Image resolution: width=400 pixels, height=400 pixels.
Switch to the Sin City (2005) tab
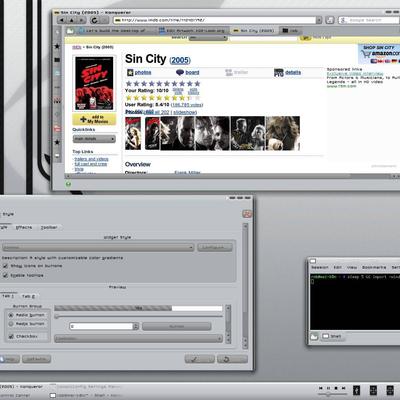coord(254,31)
